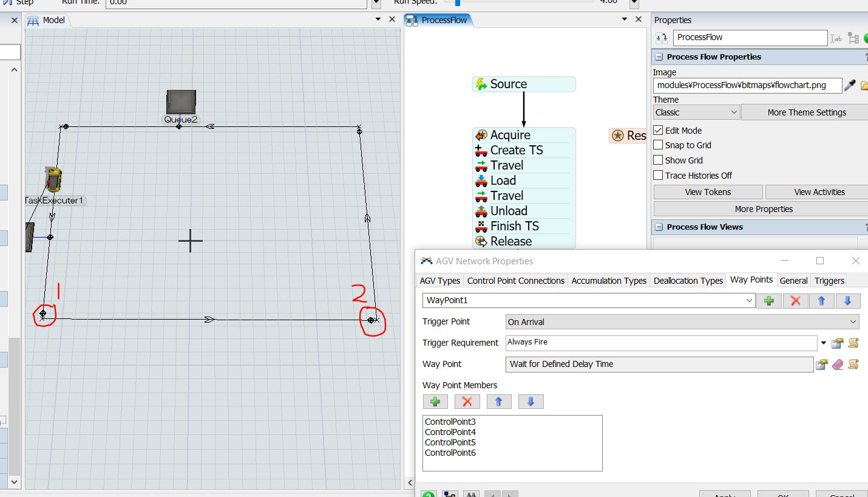Remove selected way point member with red X
The image size is (868, 497).
coord(467,402)
